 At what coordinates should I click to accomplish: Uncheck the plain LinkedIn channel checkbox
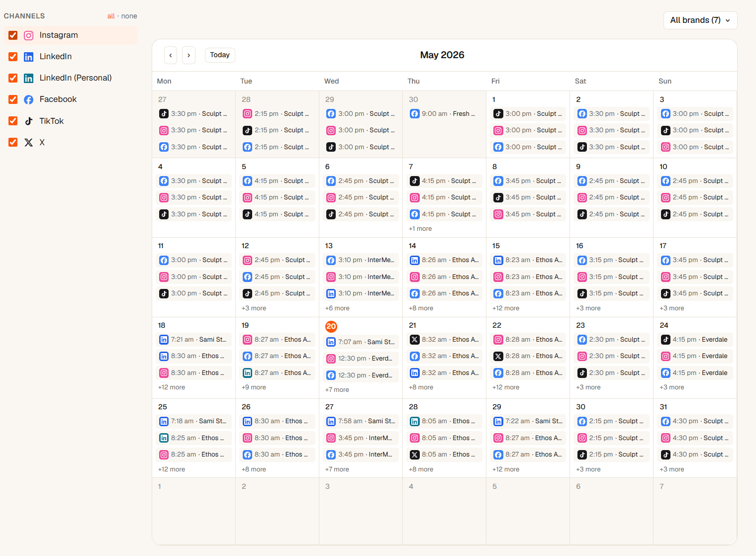coord(13,57)
